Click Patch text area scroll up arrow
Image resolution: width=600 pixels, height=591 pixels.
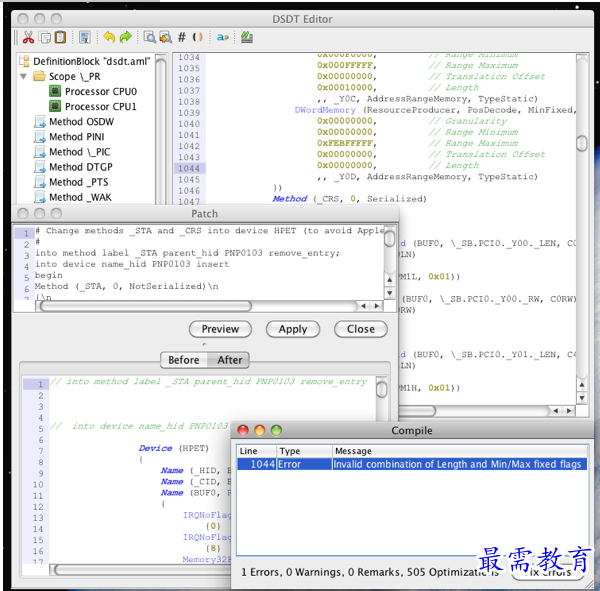tap(390, 280)
